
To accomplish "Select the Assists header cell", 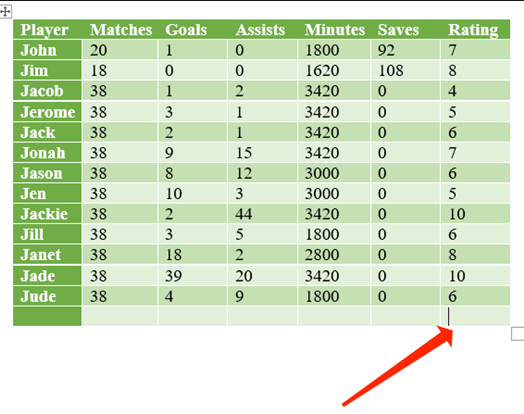I will click(x=260, y=29).
